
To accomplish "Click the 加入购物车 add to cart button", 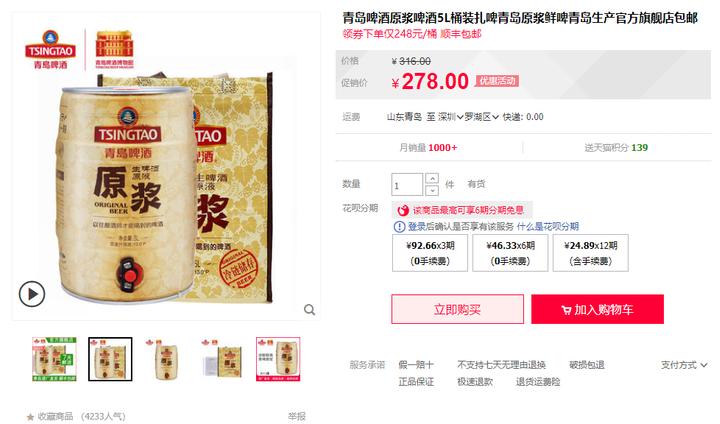I will pyautogui.click(x=597, y=309).
